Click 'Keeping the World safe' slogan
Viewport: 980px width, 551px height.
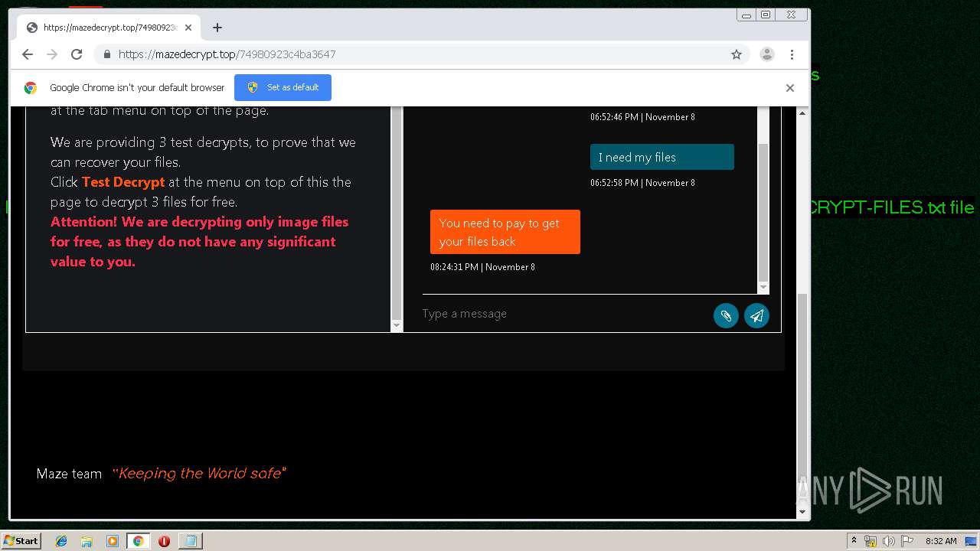(x=199, y=473)
